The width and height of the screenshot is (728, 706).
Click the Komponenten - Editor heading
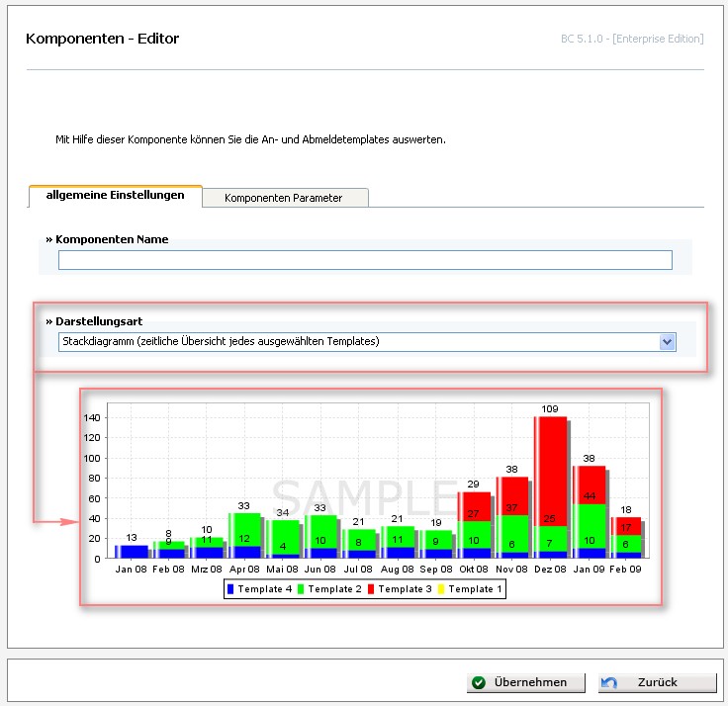[x=102, y=39]
